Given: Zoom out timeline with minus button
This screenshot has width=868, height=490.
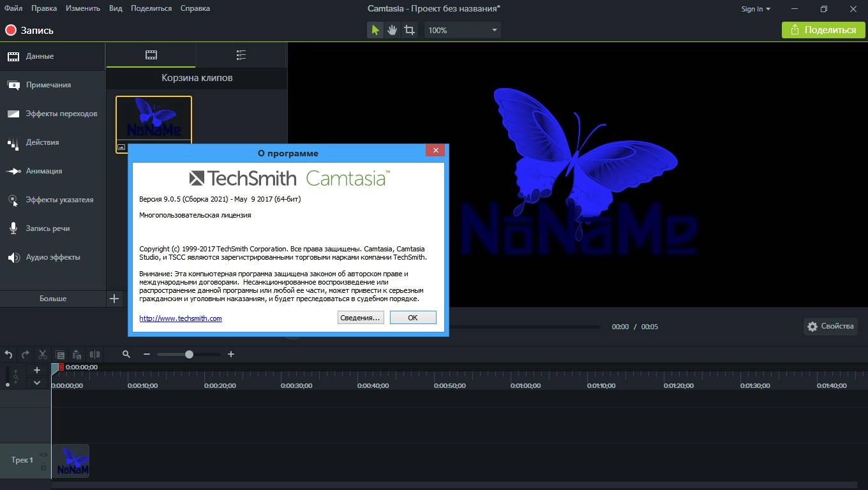Looking at the screenshot, I should click(147, 354).
